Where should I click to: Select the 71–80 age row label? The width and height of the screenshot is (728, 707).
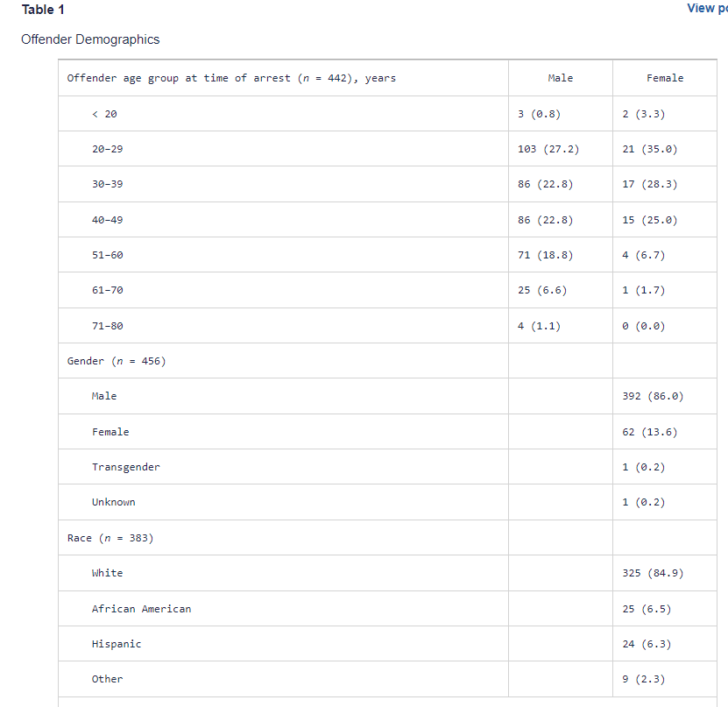107,326
